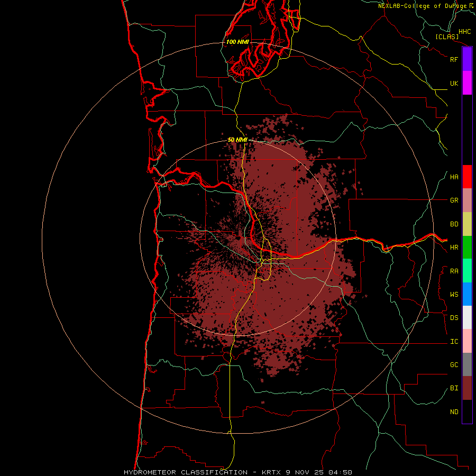Screen dimensions: 476x476
Task: Select the GC gray legend swatch
Action: [x=467, y=364]
